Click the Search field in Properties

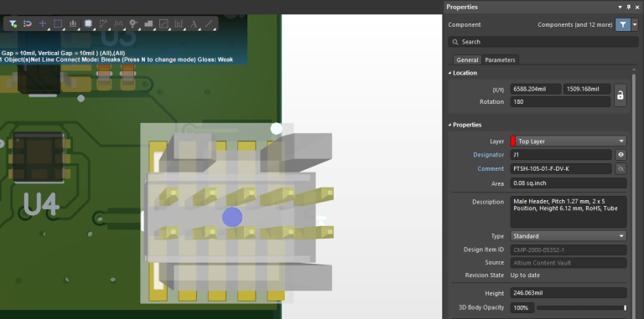(543, 42)
